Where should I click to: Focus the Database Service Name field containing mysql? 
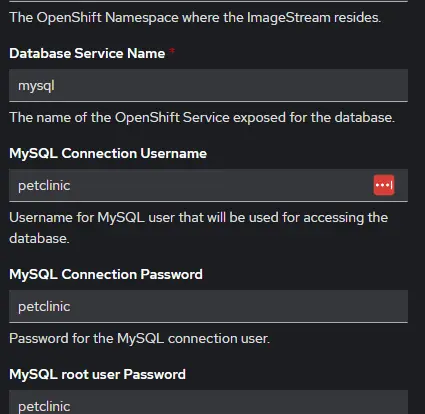tap(208, 85)
